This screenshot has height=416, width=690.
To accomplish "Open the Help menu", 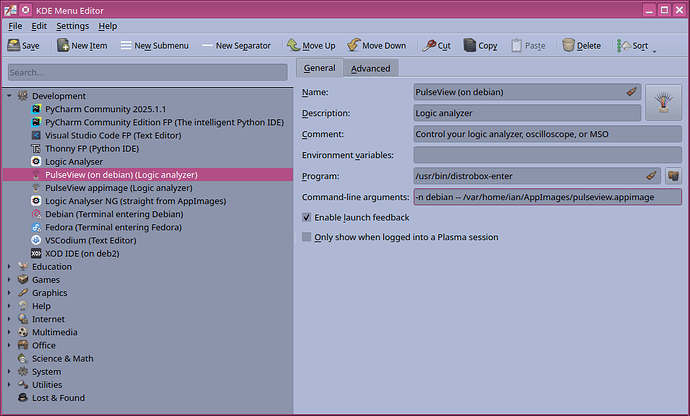I will tap(107, 26).
